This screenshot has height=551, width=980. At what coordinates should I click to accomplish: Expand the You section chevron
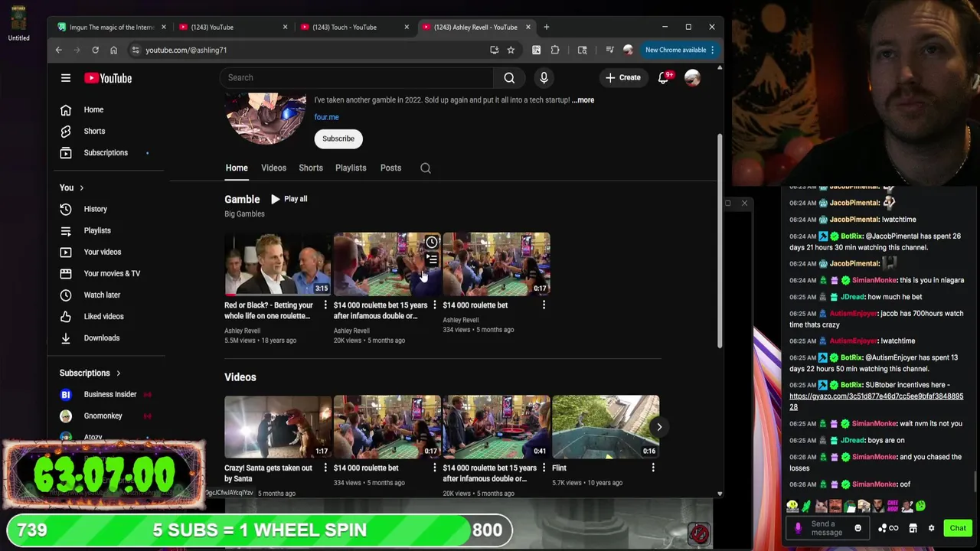pos(81,187)
